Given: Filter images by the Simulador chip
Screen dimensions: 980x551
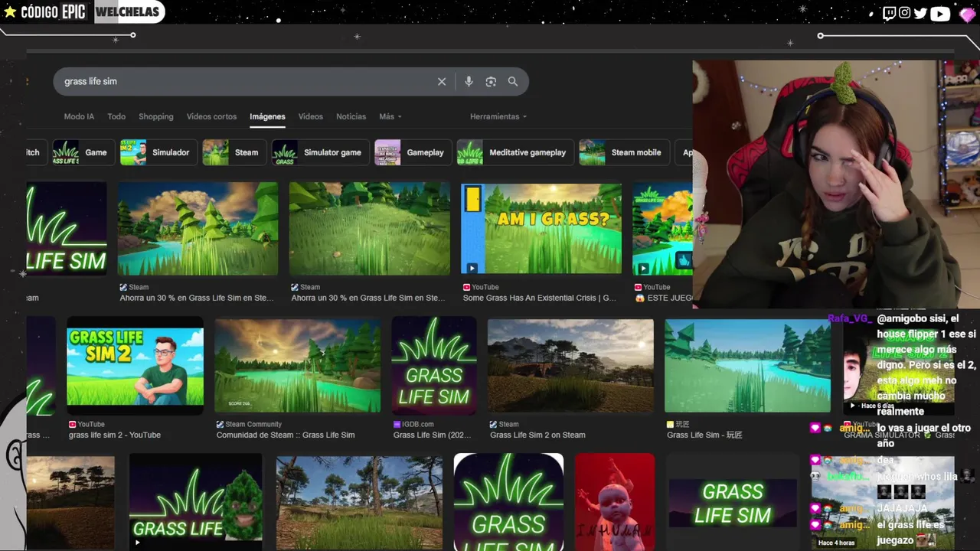Looking at the screenshot, I should pos(158,152).
